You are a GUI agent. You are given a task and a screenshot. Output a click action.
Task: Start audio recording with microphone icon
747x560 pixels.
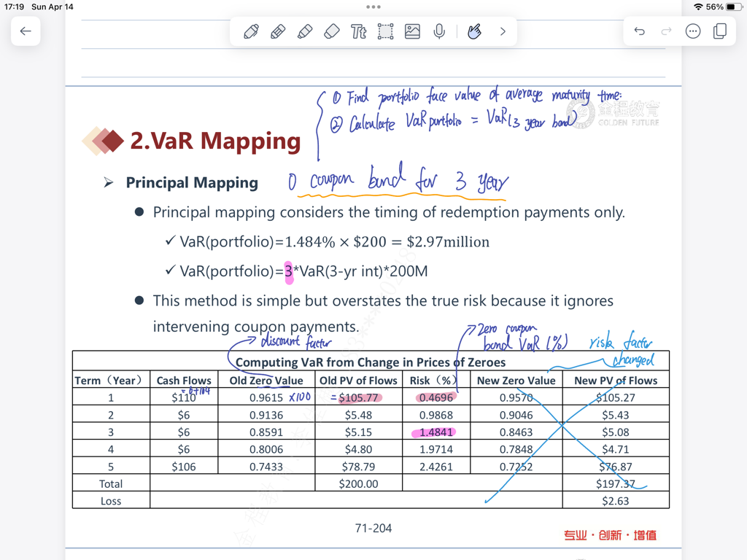[439, 31]
